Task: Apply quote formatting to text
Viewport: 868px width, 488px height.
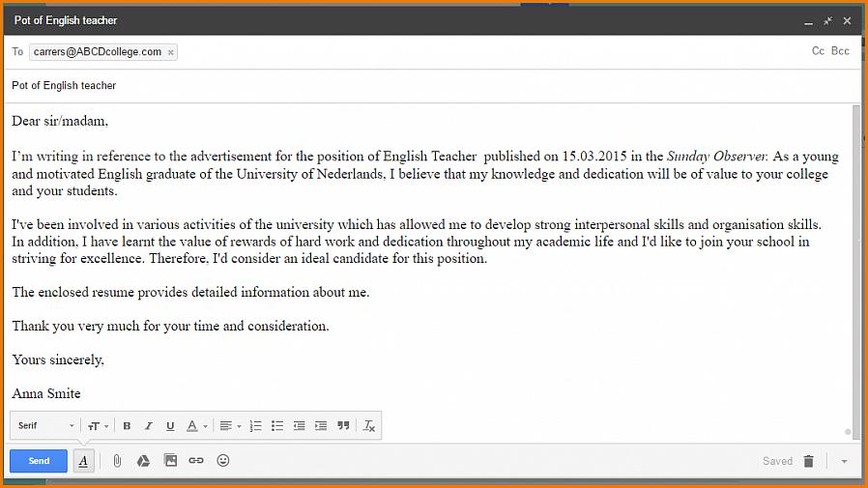Action: (343, 426)
